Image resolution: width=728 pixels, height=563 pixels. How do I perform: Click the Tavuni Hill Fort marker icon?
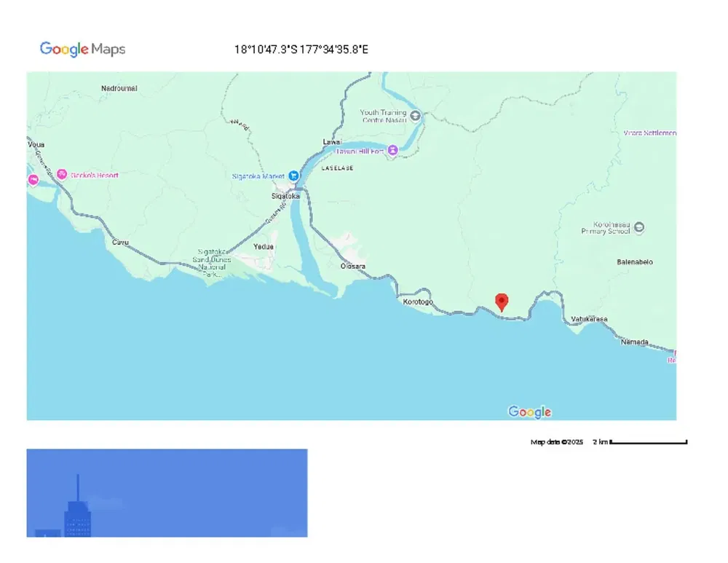click(392, 151)
